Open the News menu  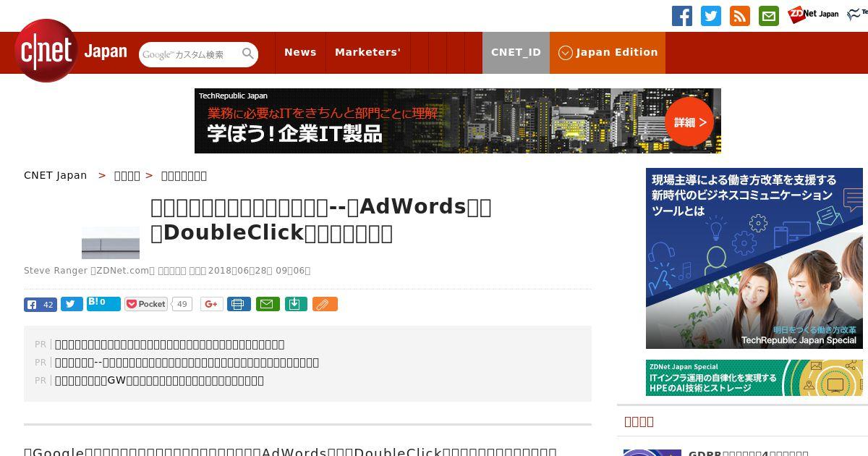(x=300, y=52)
